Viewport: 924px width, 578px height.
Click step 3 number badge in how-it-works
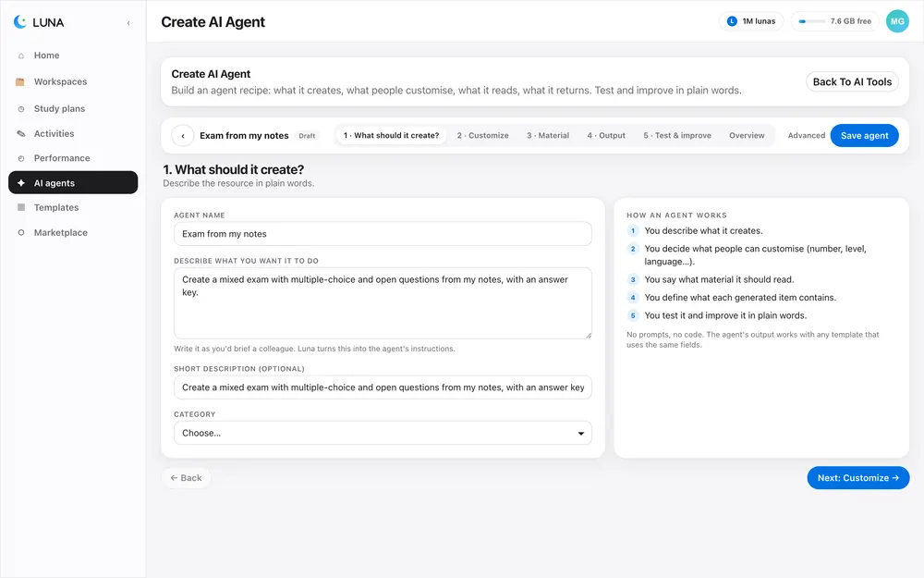point(633,279)
